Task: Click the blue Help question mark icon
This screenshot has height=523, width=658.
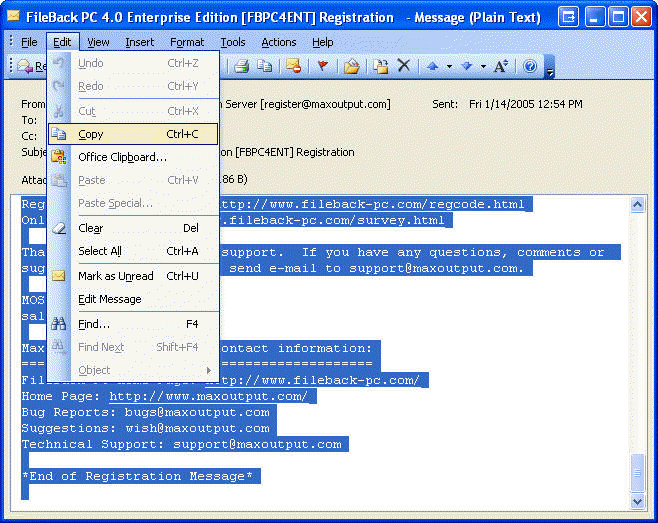Action: pos(530,66)
